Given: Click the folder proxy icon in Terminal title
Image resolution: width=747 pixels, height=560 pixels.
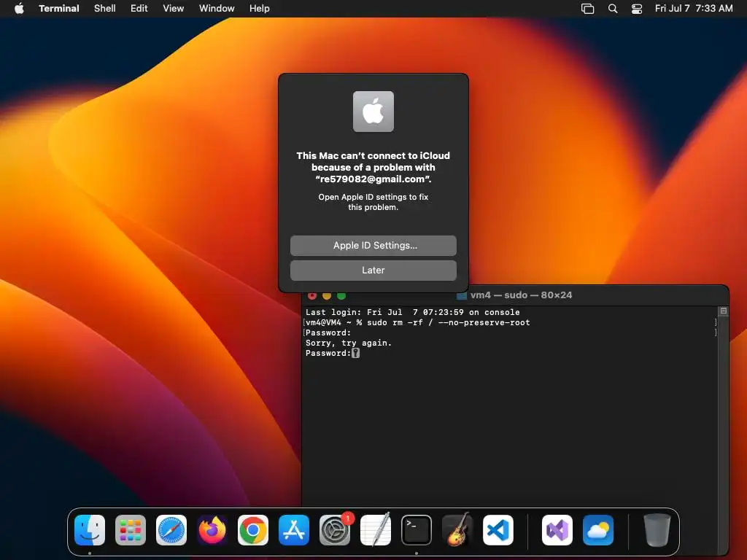Looking at the screenshot, I should coord(462,296).
